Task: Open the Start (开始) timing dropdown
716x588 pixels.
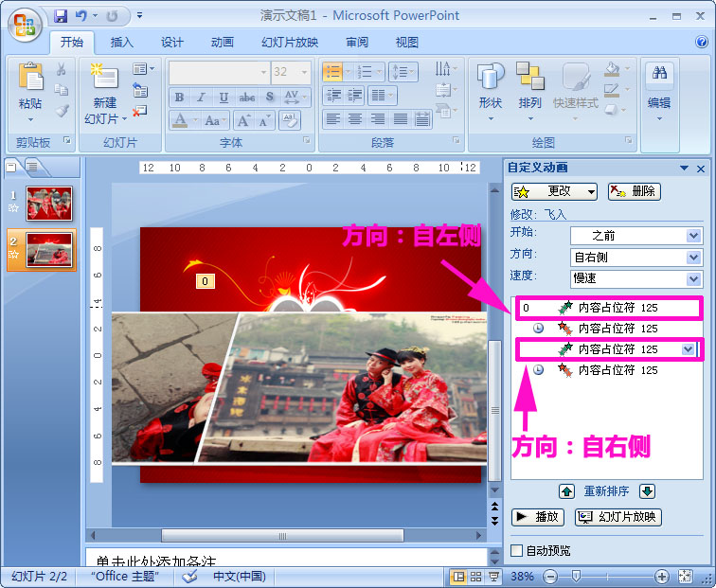Action: (x=693, y=236)
